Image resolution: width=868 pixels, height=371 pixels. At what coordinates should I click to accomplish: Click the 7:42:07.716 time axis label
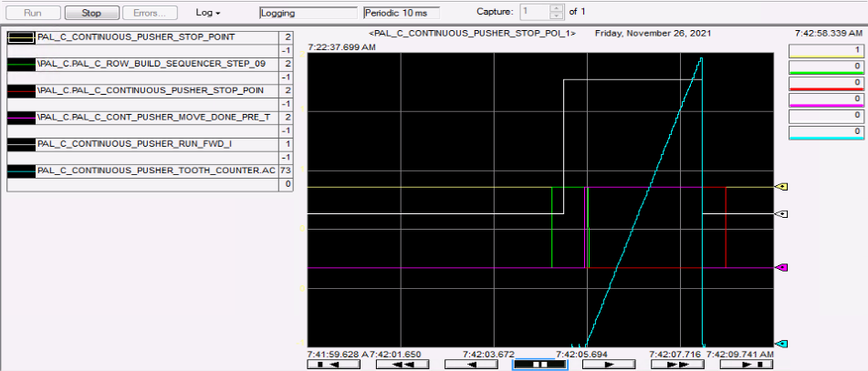point(675,354)
